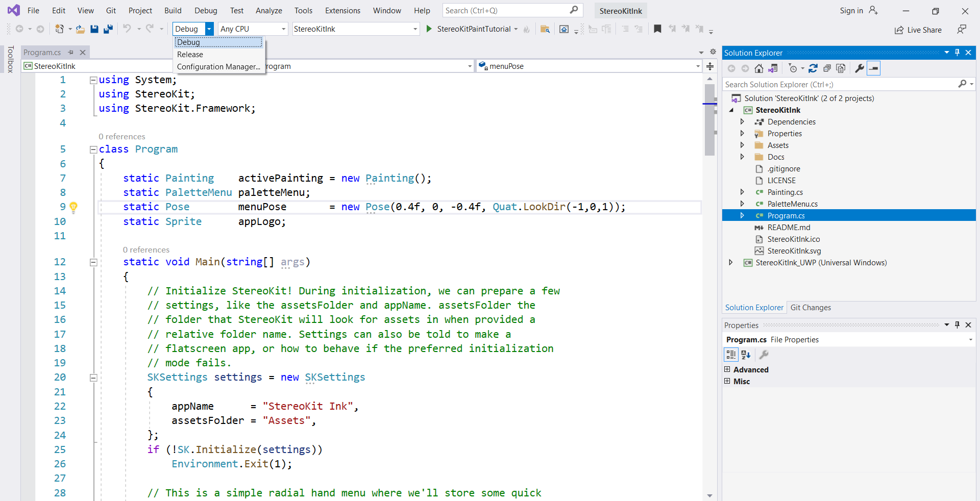
Task: Open File folder icon in toolbar
Action: pyautogui.click(x=80, y=29)
